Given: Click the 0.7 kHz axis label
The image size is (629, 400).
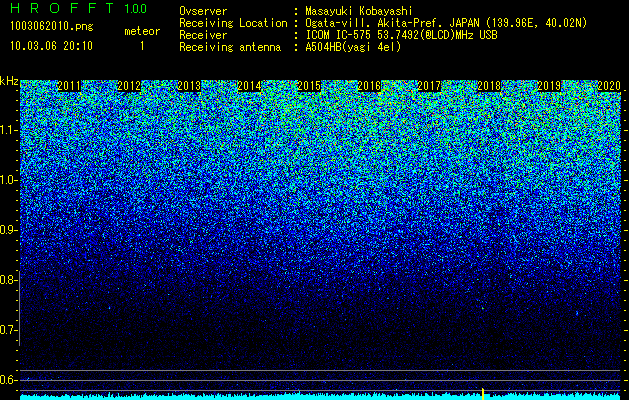Looking at the screenshot, I should tap(8, 330).
